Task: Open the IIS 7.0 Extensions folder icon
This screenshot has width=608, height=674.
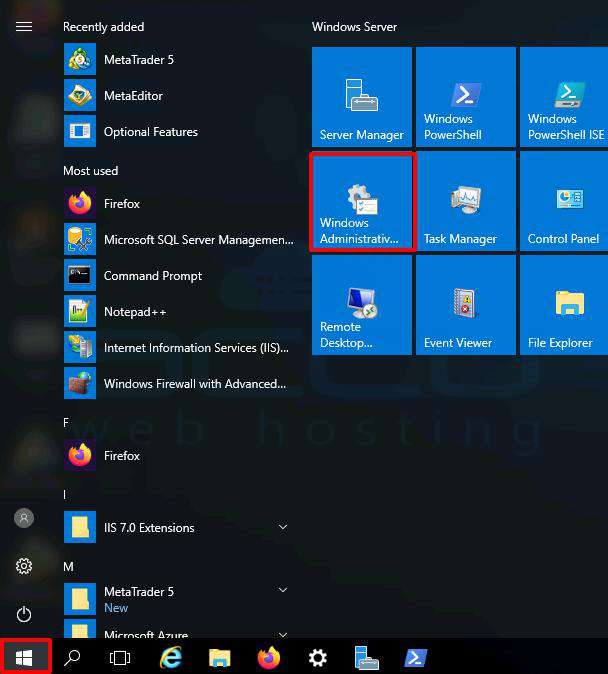Action: click(80, 527)
